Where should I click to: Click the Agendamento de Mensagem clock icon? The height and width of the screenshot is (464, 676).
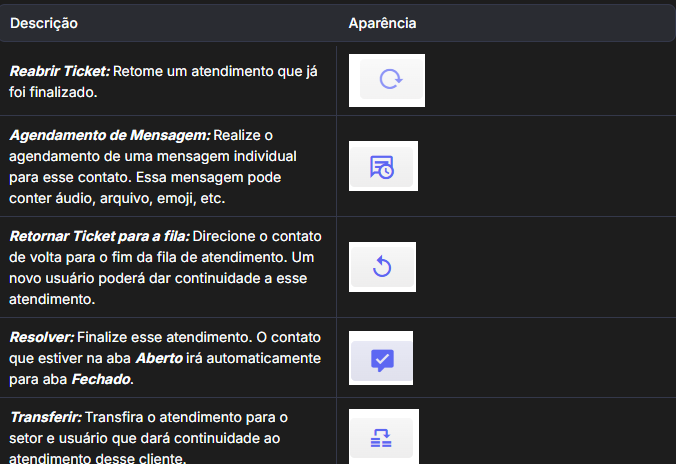click(x=382, y=167)
